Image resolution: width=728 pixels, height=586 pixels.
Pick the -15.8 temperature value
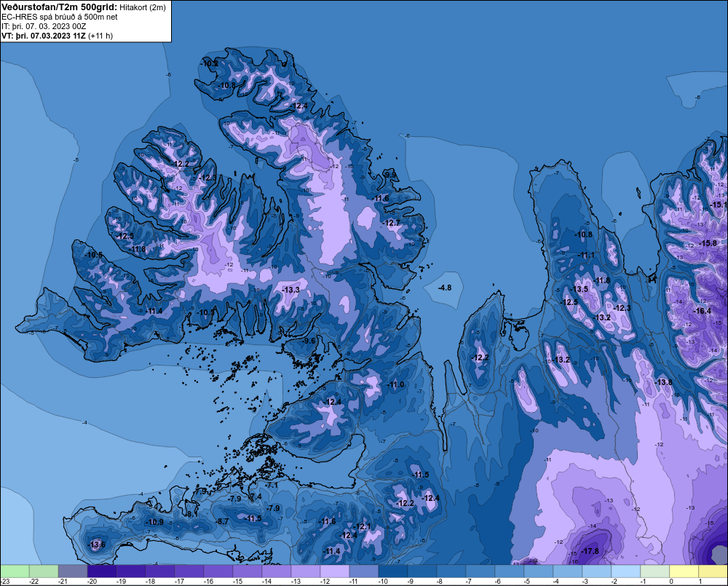click(708, 243)
